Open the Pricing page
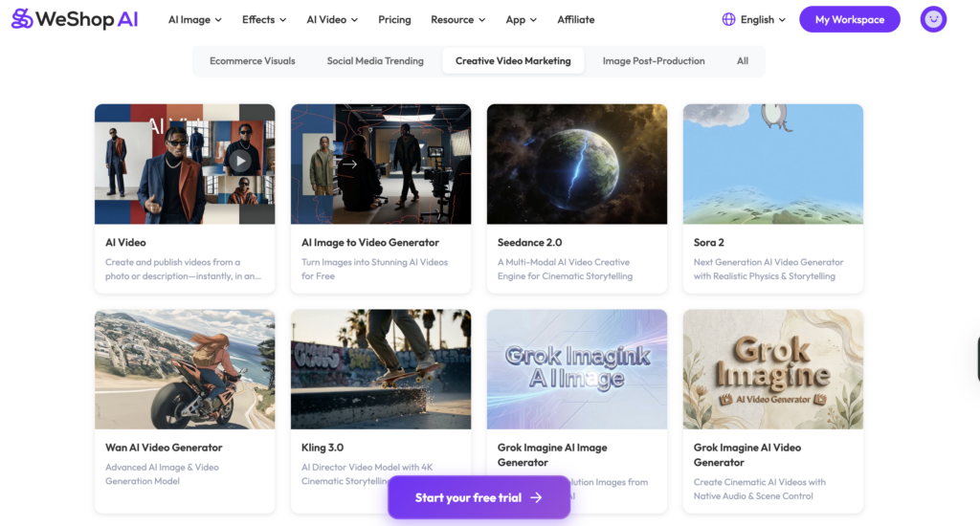The height and width of the screenshot is (526, 980). (x=394, y=19)
